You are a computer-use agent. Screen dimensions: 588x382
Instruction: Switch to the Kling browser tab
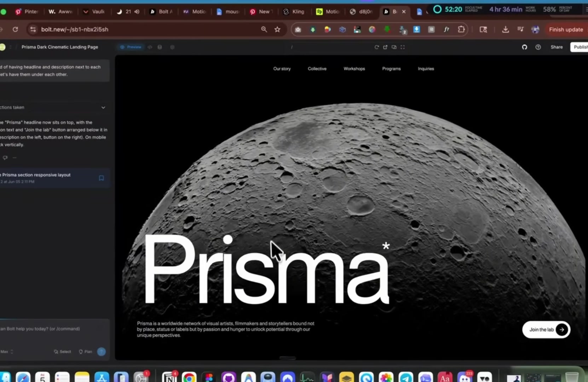pos(294,12)
